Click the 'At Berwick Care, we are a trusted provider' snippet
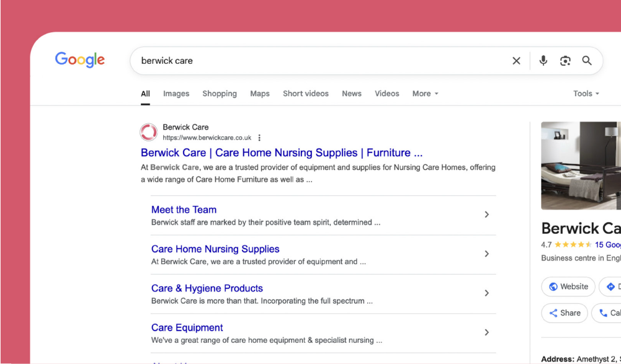 pos(318,174)
